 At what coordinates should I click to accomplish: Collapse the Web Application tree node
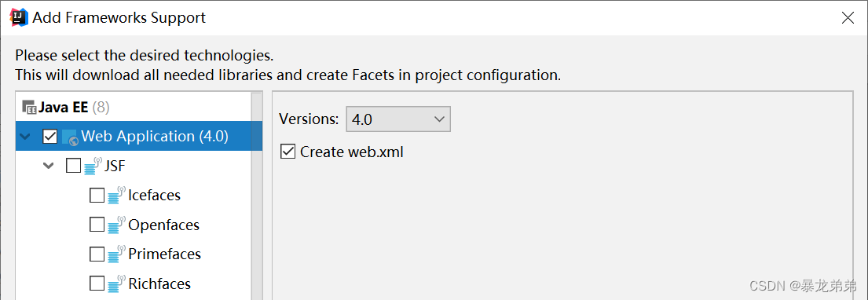pos(24,137)
